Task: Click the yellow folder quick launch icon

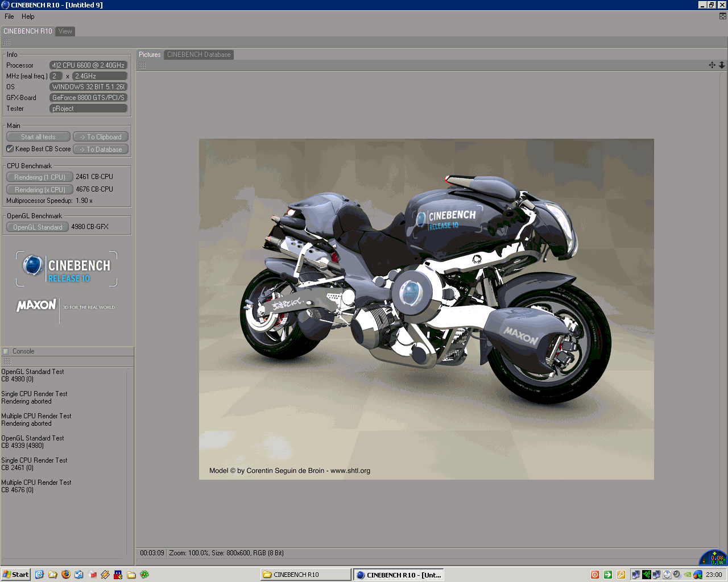Action: 131,575
